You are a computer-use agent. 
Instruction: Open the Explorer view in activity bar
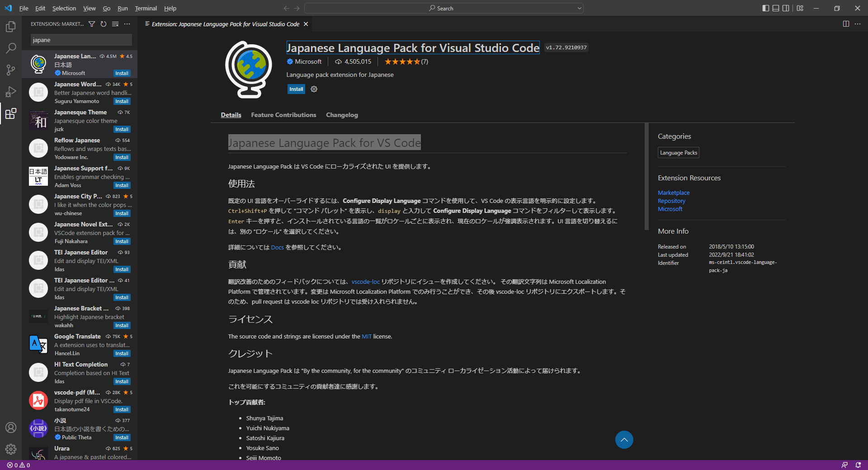11,27
